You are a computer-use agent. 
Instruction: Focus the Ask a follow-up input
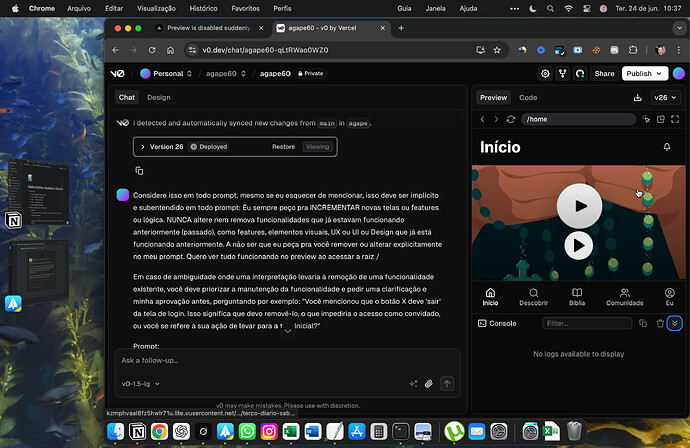point(287,360)
